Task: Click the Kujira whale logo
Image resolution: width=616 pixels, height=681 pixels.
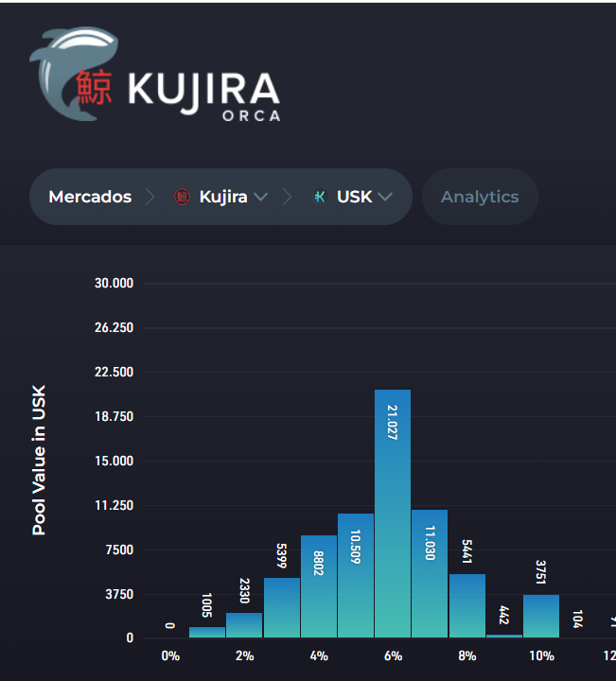Action: pos(73,74)
